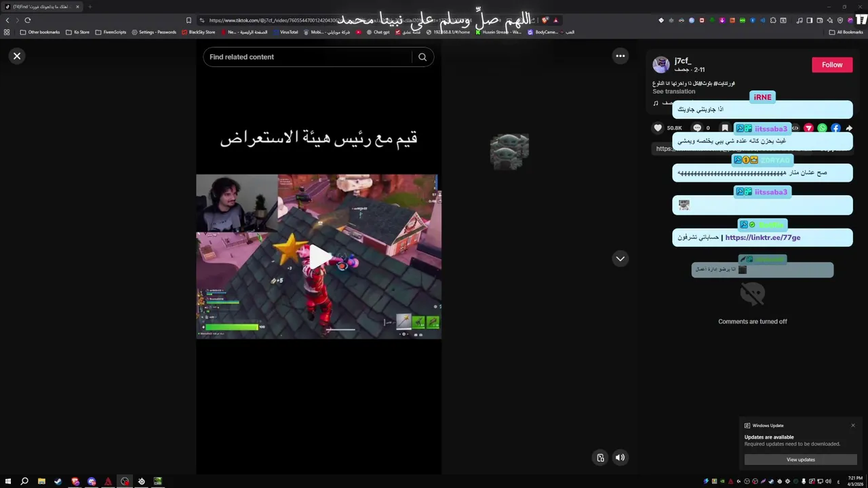868x488 pixels.
Task: Open the VirusTotal bookmark
Action: 285,32
